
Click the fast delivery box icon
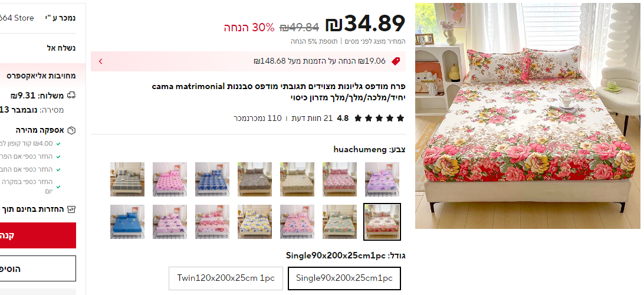point(71,130)
